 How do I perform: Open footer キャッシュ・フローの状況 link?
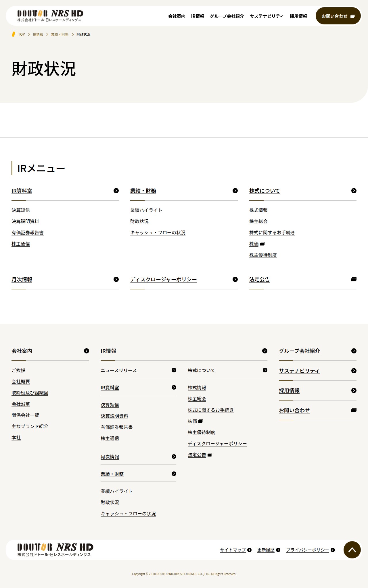pos(128,514)
